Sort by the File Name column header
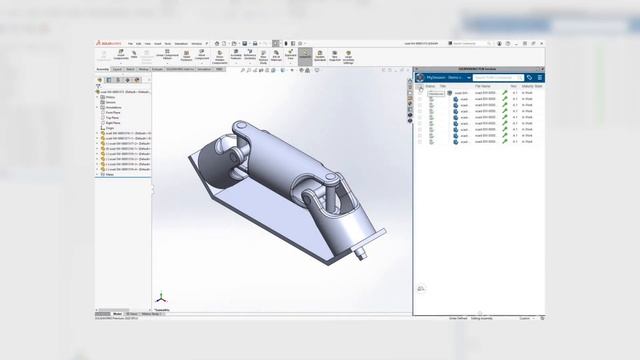 pyautogui.click(x=483, y=87)
